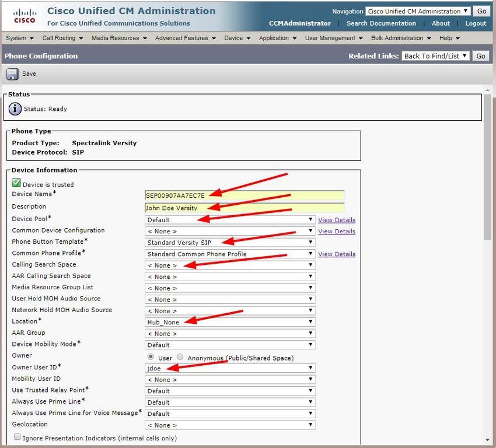Toggle the Device is trusted checkbox

[16, 183]
